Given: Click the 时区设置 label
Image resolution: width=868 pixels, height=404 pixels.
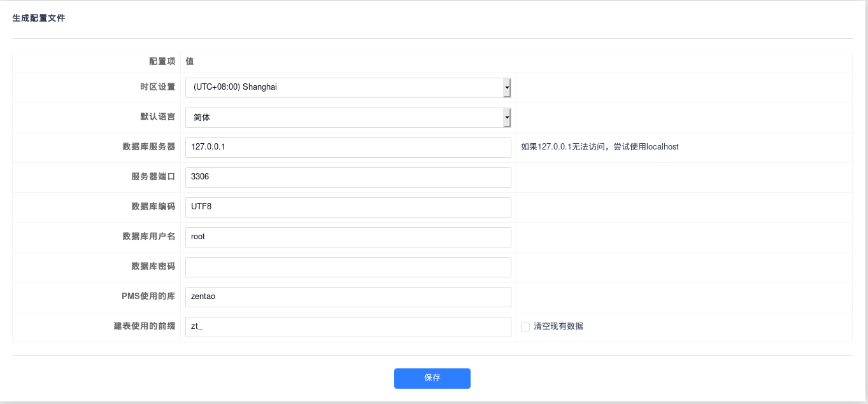Looking at the screenshot, I should 158,87.
